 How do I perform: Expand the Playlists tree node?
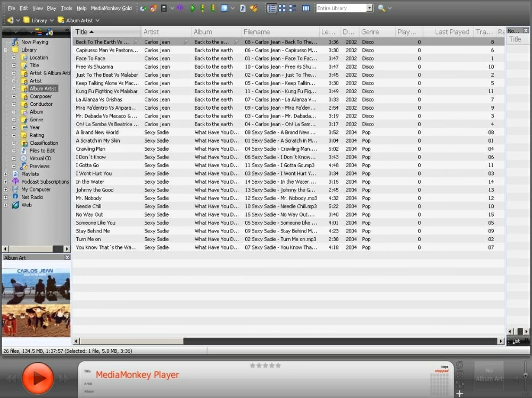coord(6,174)
